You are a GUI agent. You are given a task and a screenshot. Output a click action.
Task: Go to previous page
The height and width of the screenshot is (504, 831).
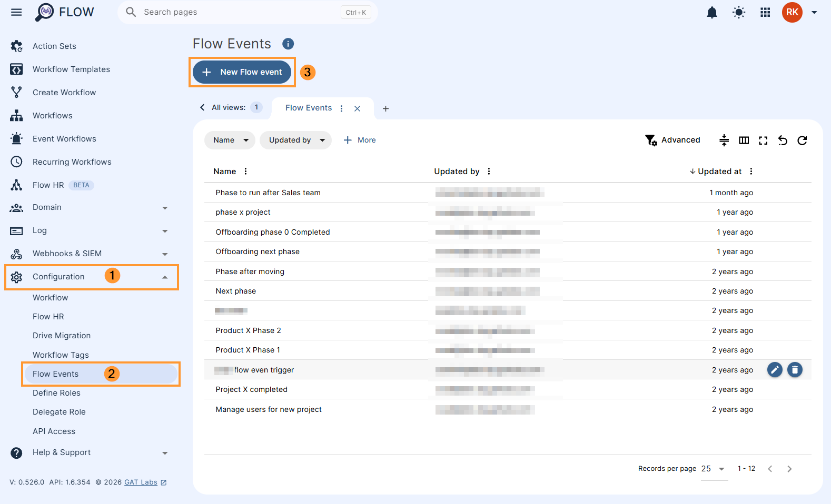coord(770,469)
